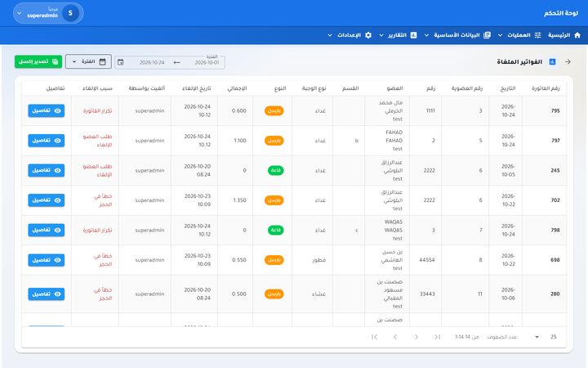This screenshot has height=368, width=588.
Task: Click end date 2026-10-24 in range field
Action: point(152,62)
